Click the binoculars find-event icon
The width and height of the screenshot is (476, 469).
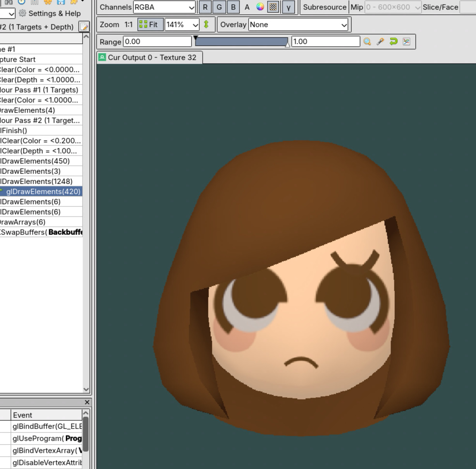pos(9,2)
